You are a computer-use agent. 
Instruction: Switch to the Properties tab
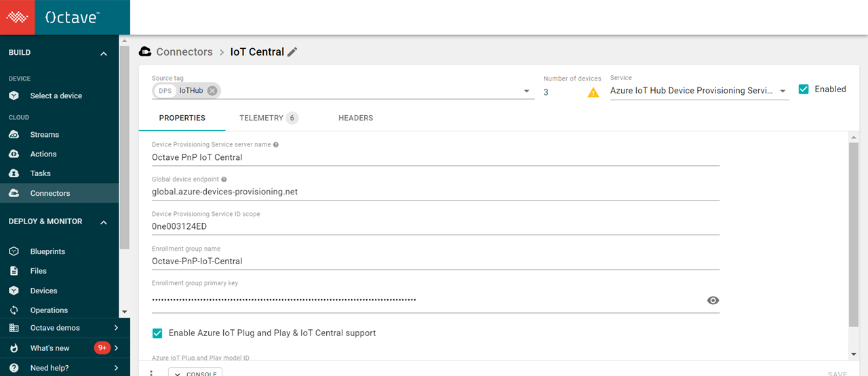(182, 118)
